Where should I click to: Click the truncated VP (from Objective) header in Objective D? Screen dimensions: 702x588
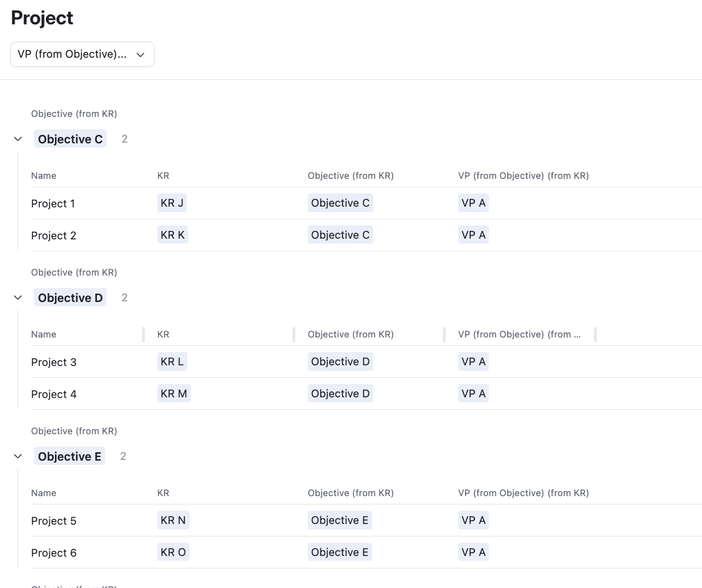click(520, 334)
